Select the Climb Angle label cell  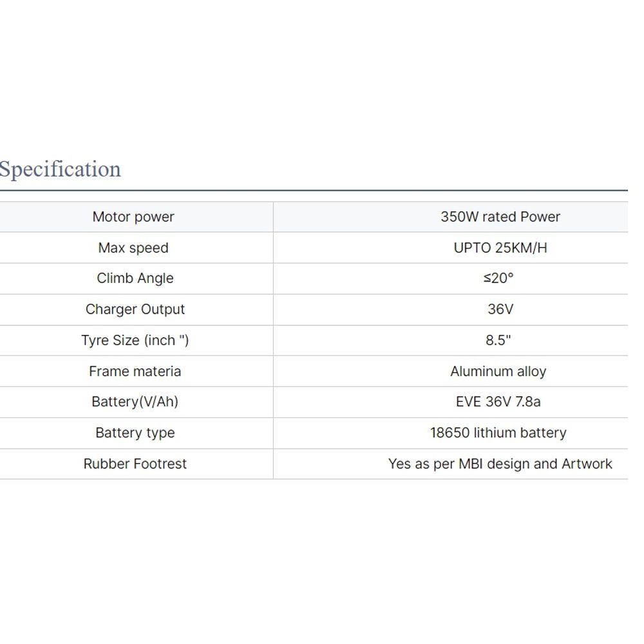[135, 278]
